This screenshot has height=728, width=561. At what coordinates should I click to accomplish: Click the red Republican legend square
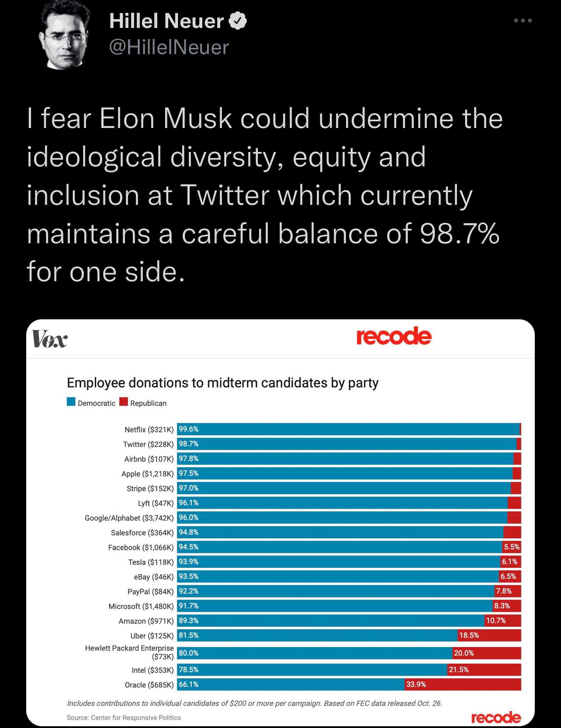pos(124,402)
